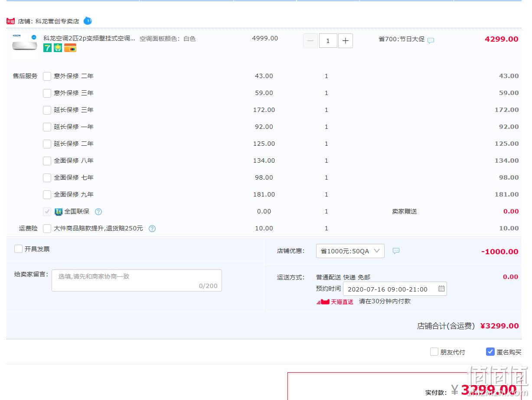Viewport: 532px width, 400px height.
Task: Click the 卖家赠送 label
Action: click(x=405, y=211)
